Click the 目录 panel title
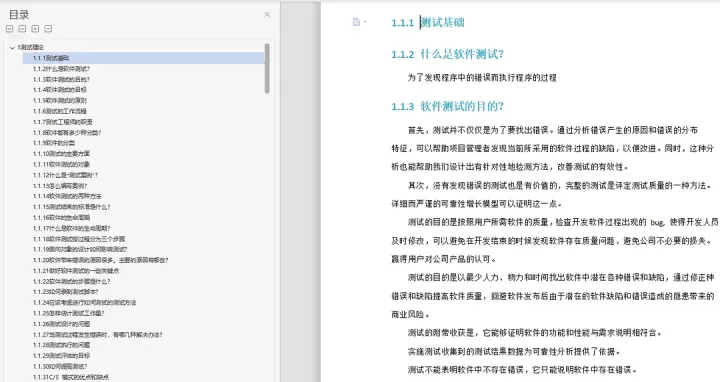Viewport: 720px width, 382px height. (x=19, y=15)
